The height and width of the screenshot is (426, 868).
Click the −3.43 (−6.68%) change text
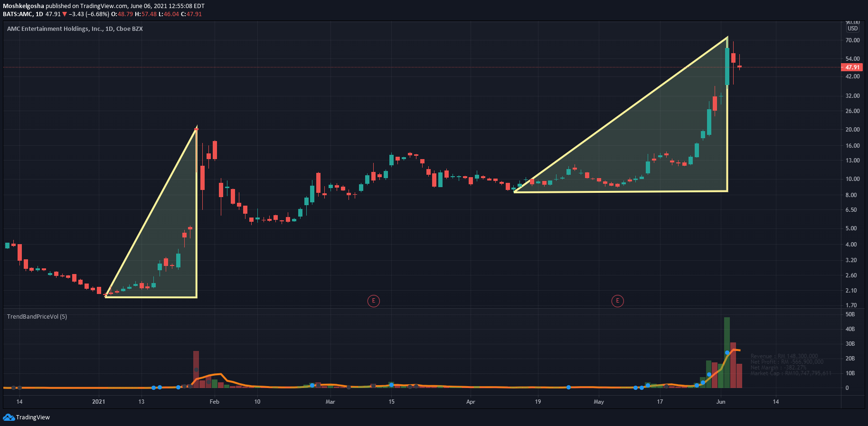[89, 14]
